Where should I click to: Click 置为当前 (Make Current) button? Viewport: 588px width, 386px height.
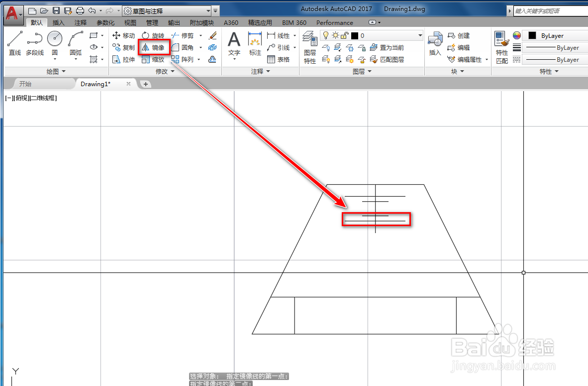(x=387, y=48)
